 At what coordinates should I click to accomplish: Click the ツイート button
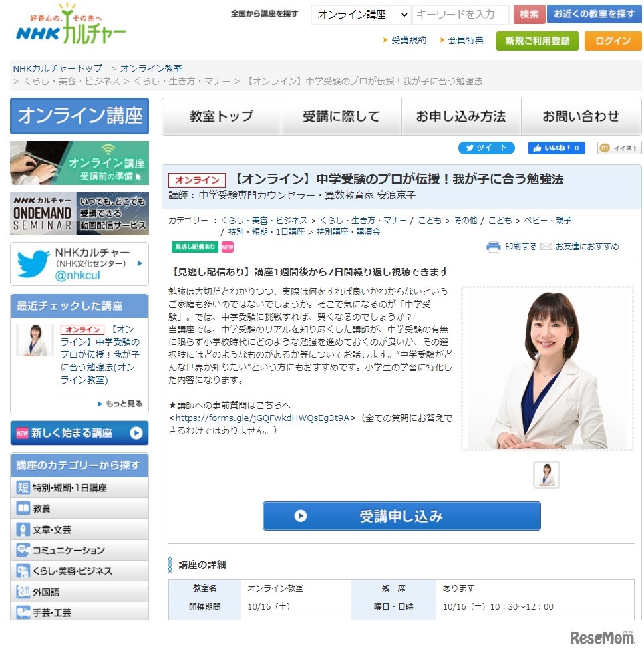click(486, 148)
